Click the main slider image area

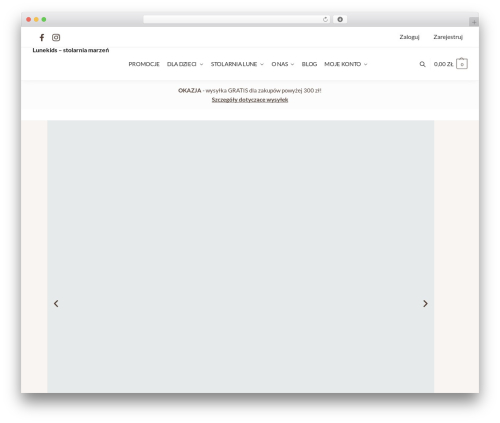[240, 256]
